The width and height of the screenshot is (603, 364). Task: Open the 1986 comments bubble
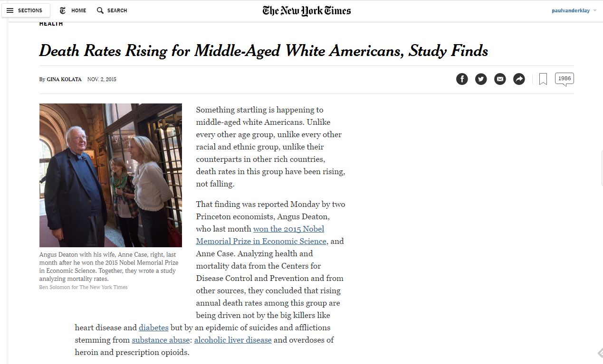(564, 79)
